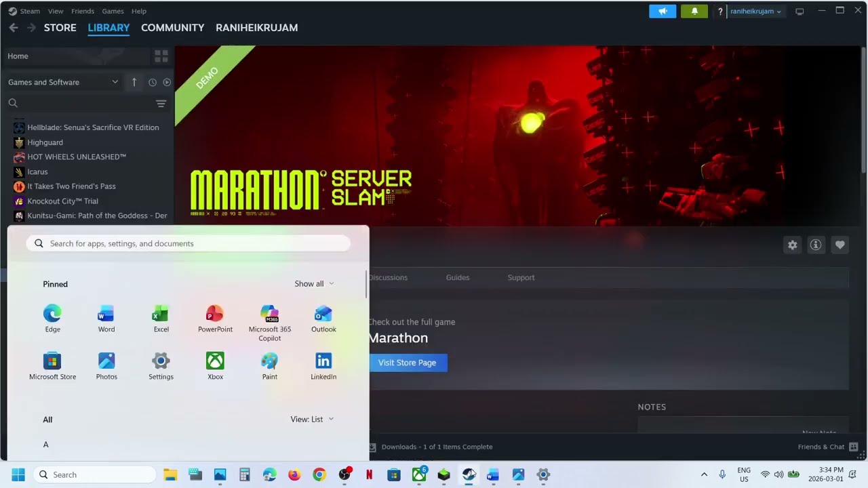
Task: Open advanced filters icon in library search
Action: (161, 103)
